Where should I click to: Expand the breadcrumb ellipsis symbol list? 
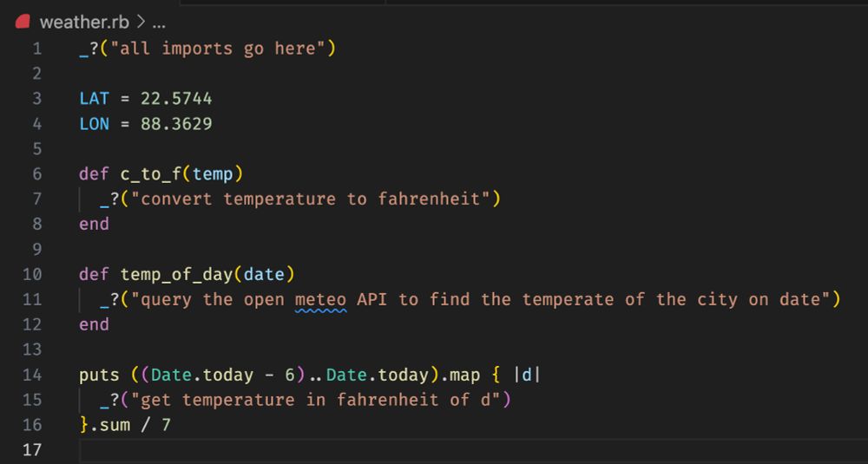pos(159,23)
